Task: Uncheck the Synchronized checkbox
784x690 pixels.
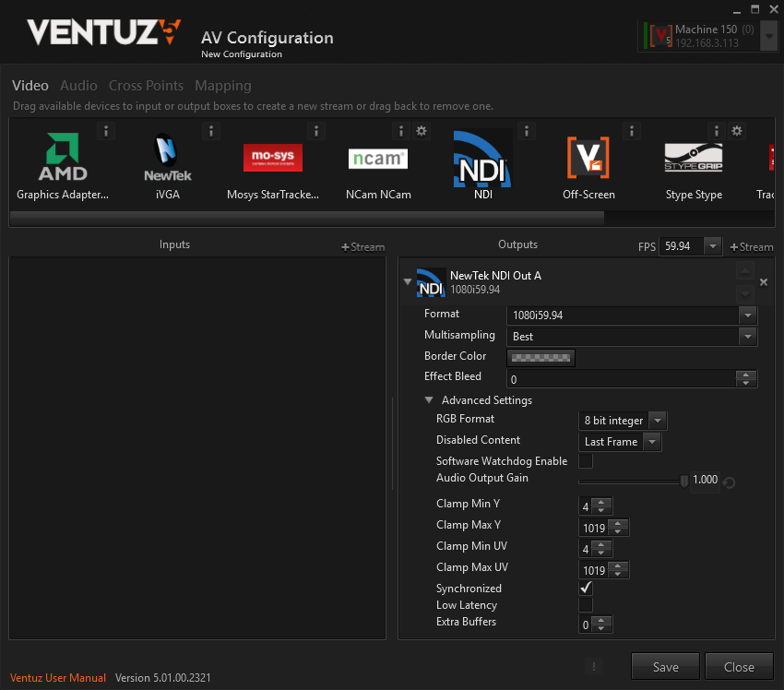Action: (x=586, y=589)
